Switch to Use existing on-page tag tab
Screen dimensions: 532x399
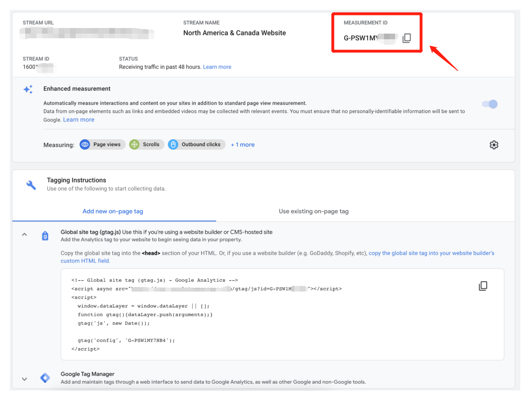(313, 211)
